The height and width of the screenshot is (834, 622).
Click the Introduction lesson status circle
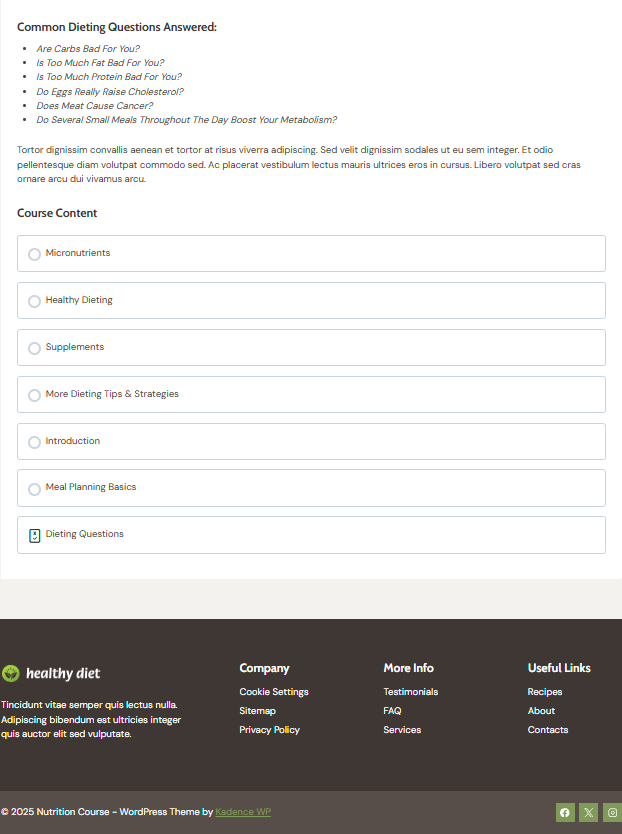(35, 442)
